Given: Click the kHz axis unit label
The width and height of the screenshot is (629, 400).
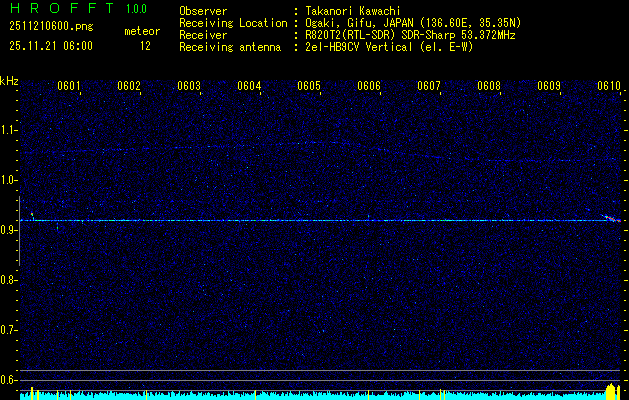Looking at the screenshot, I should click(x=9, y=81).
